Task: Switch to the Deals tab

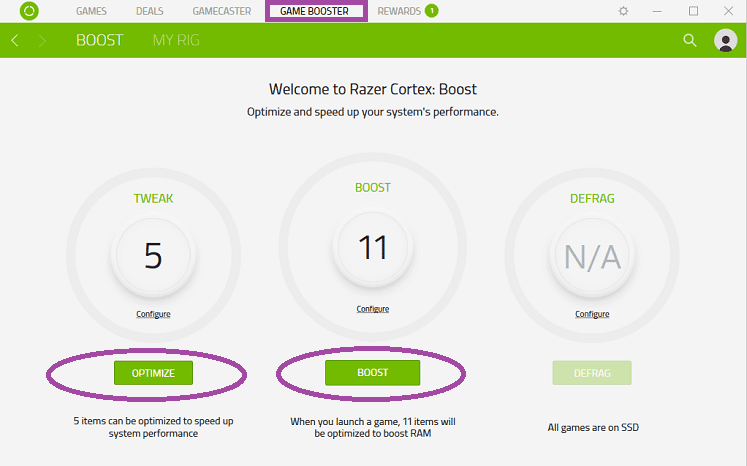Action: tap(150, 11)
